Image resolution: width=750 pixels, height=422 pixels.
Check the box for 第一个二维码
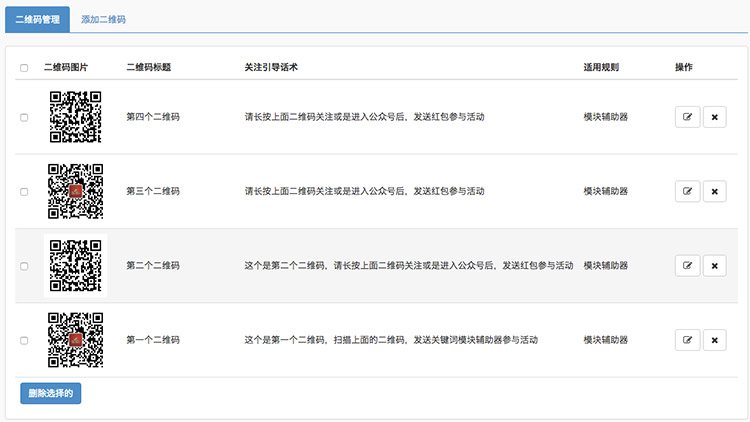(x=24, y=341)
